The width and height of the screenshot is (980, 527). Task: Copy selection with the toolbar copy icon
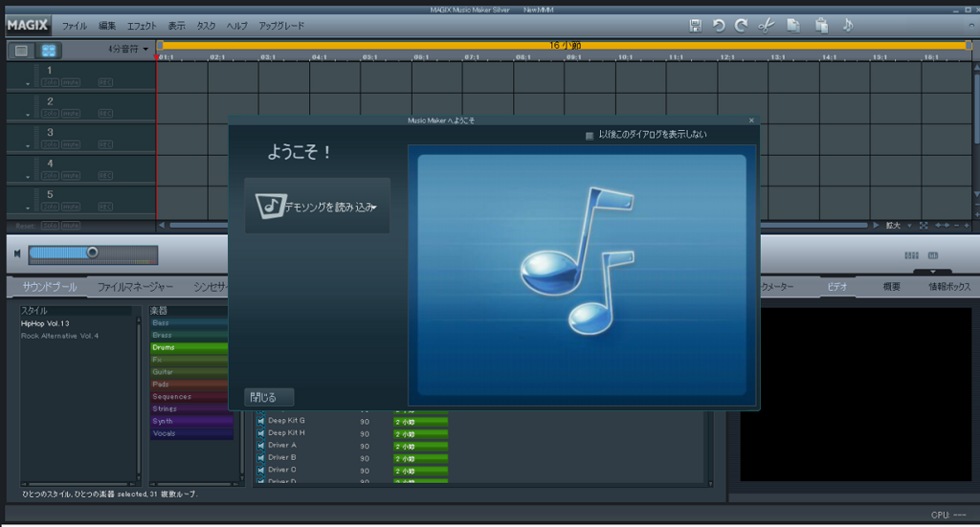click(x=793, y=26)
